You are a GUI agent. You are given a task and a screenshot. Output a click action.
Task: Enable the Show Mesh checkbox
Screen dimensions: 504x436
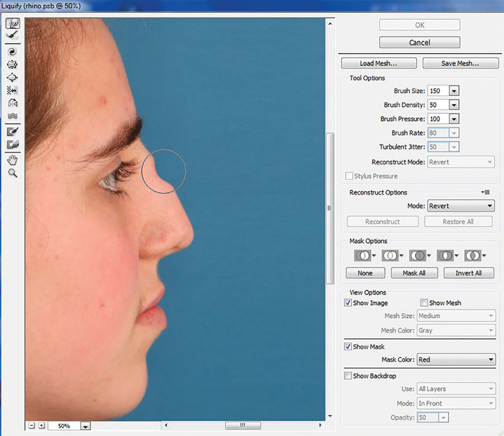424,303
